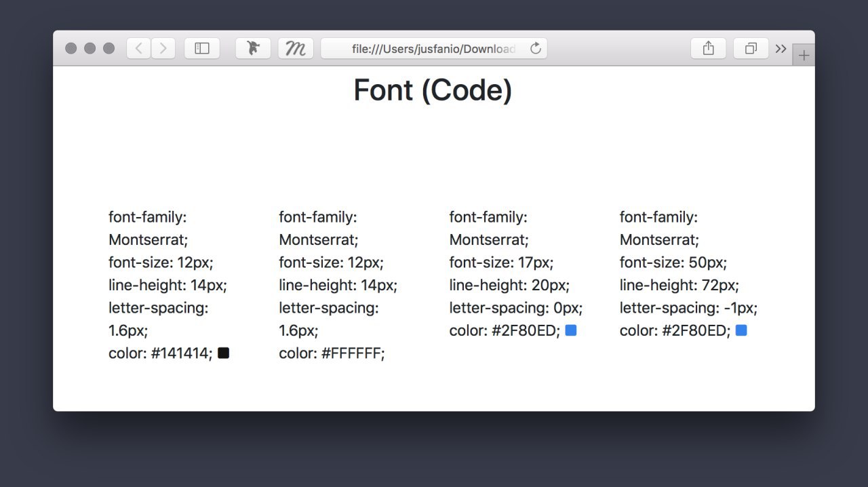Open the cursive M extension
Image resolution: width=868 pixels, height=487 pixels.
point(296,48)
